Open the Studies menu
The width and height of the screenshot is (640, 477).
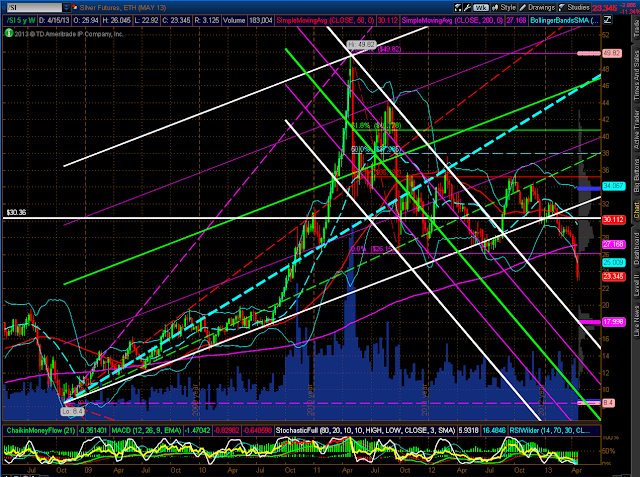[x=574, y=7]
